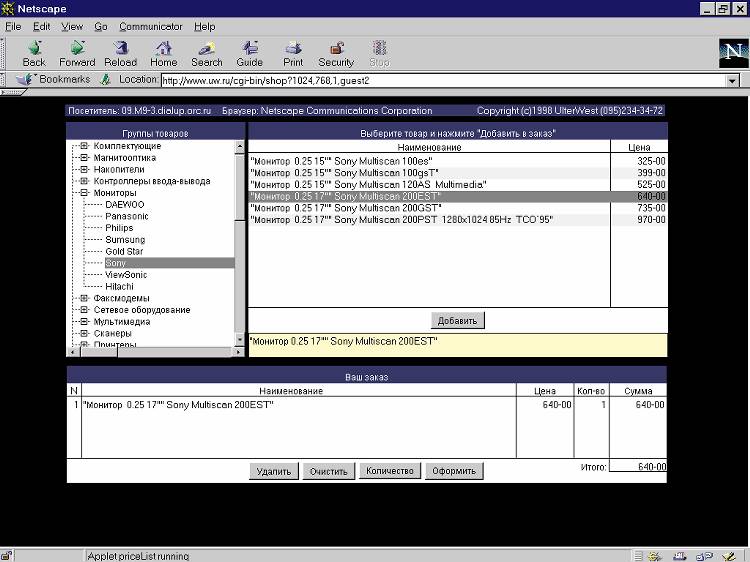Open Netscape Search from toolbar
This screenshot has height=562, width=750.
click(206, 52)
